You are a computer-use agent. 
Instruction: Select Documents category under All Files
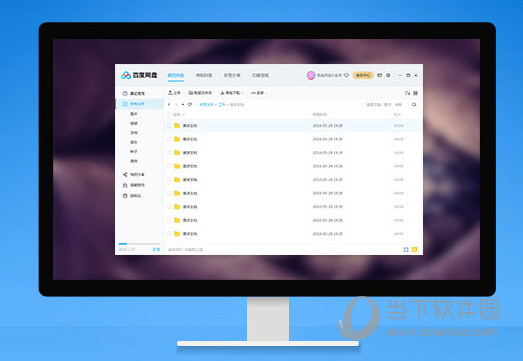point(134,133)
